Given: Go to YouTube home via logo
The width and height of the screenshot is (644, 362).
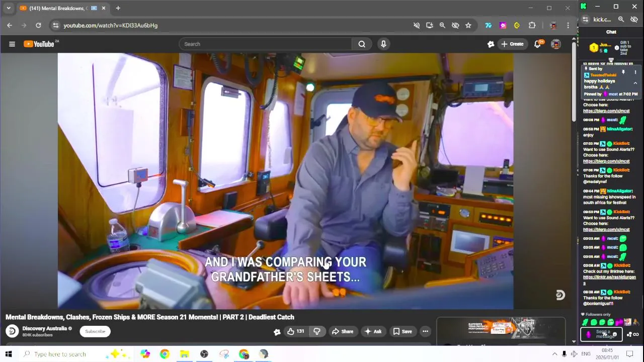Looking at the screenshot, I should (39, 44).
